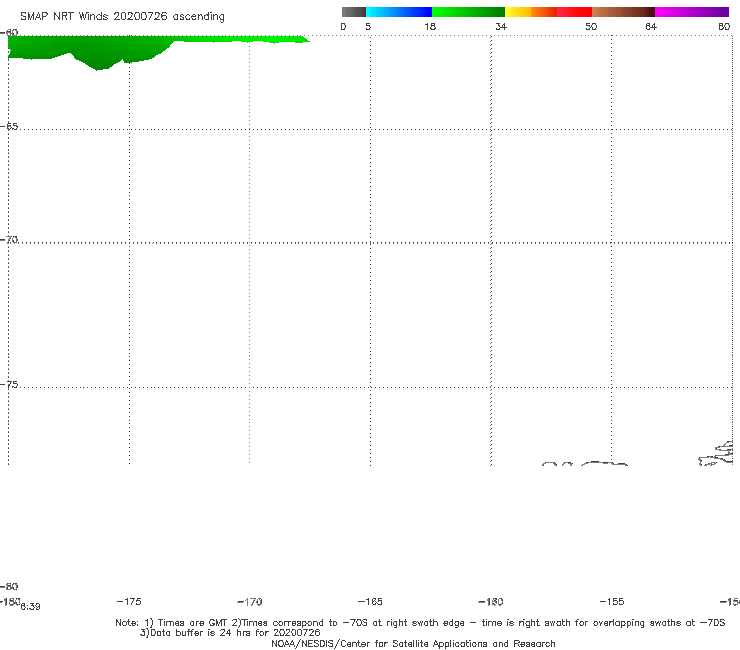The image size is (740, 650).
Task: Click the swath time stamp "6:39"
Action: pos(30,607)
